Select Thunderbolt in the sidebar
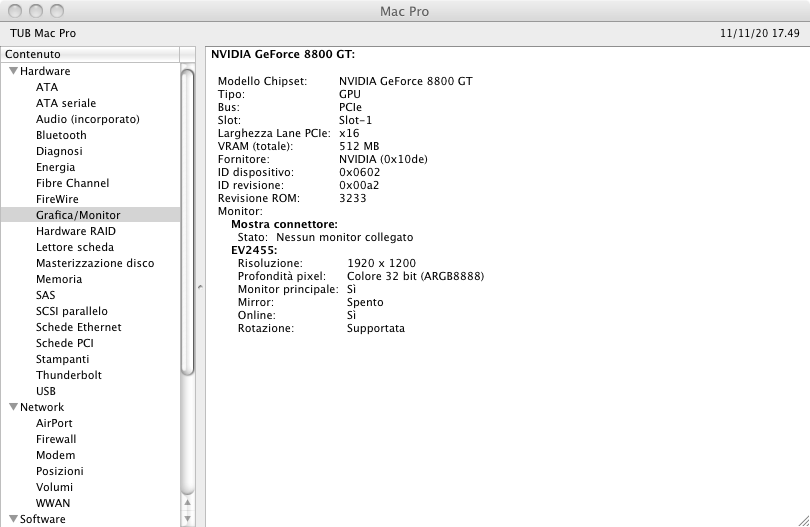The image size is (810, 527). 69,375
